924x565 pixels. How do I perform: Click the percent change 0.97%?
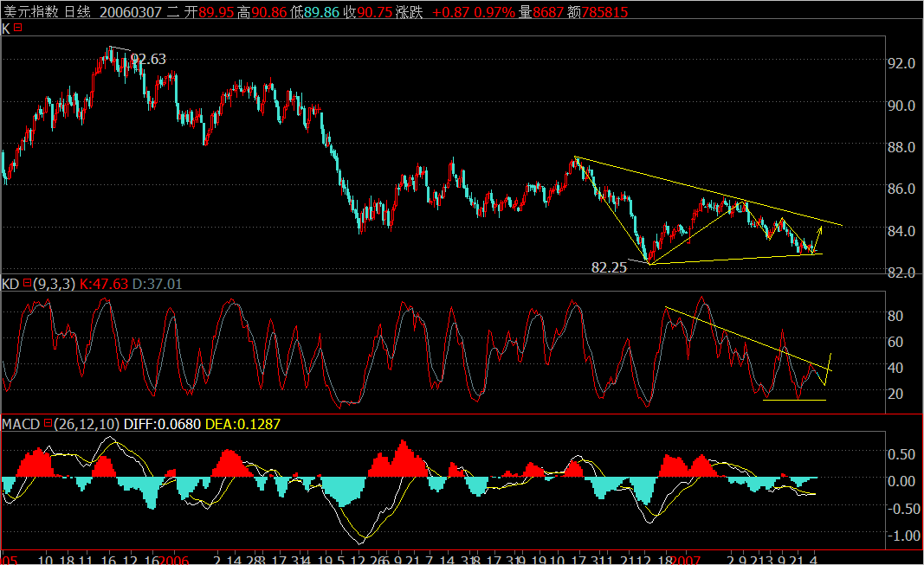pyautogui.click(x=494, y=12)
